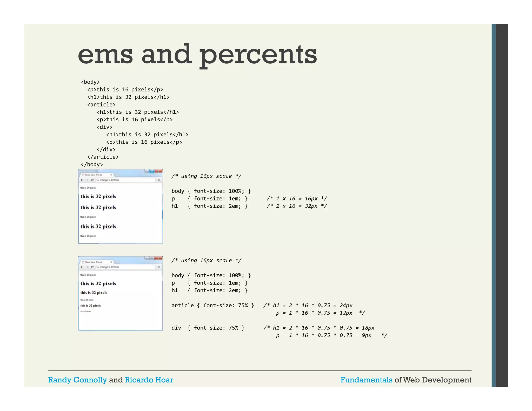Click the listing03-19.html address bar in the lower browser
Screen dimensions: 532x411
point(126,267)
